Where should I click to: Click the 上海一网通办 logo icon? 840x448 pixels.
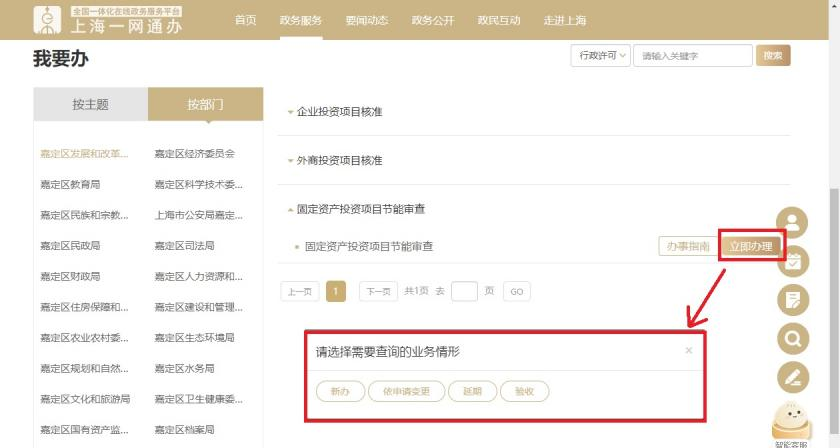pos(46,19)
